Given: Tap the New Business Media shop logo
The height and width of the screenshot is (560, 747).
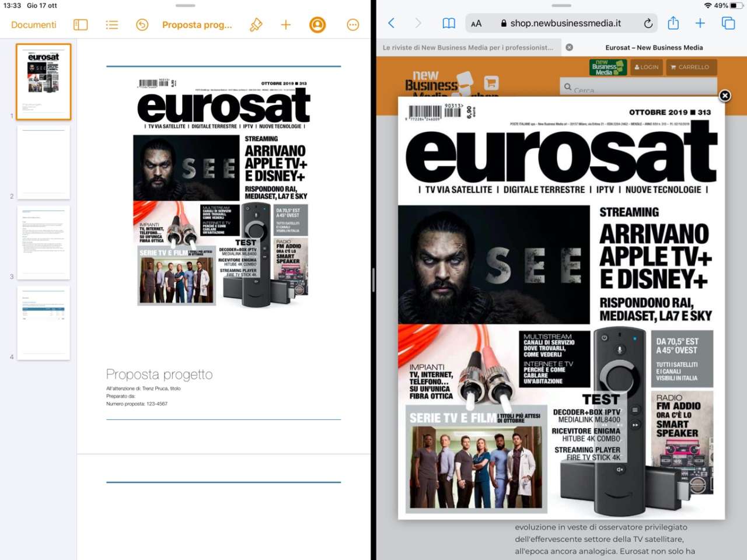Looking at the screenshot, I should pyautogui.click(x=452, y=84).
